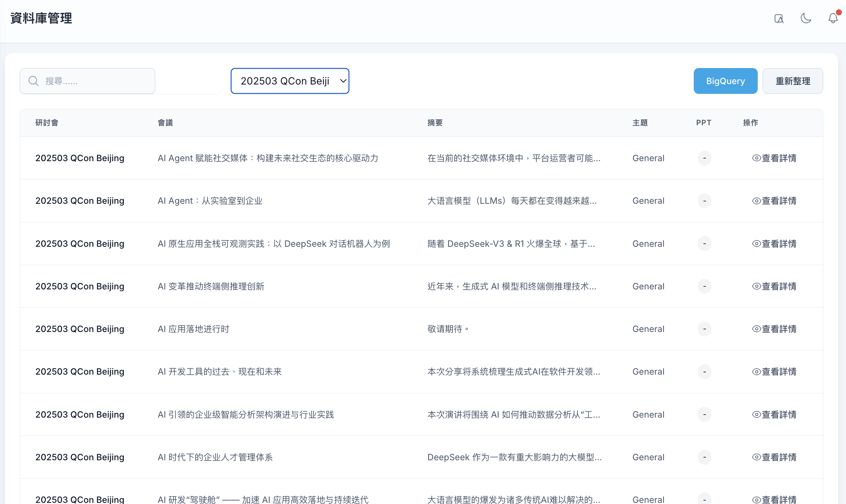Click the 搜尋 search input field
The height and width of the screenshot is (504, 846).
coord(94,81)
